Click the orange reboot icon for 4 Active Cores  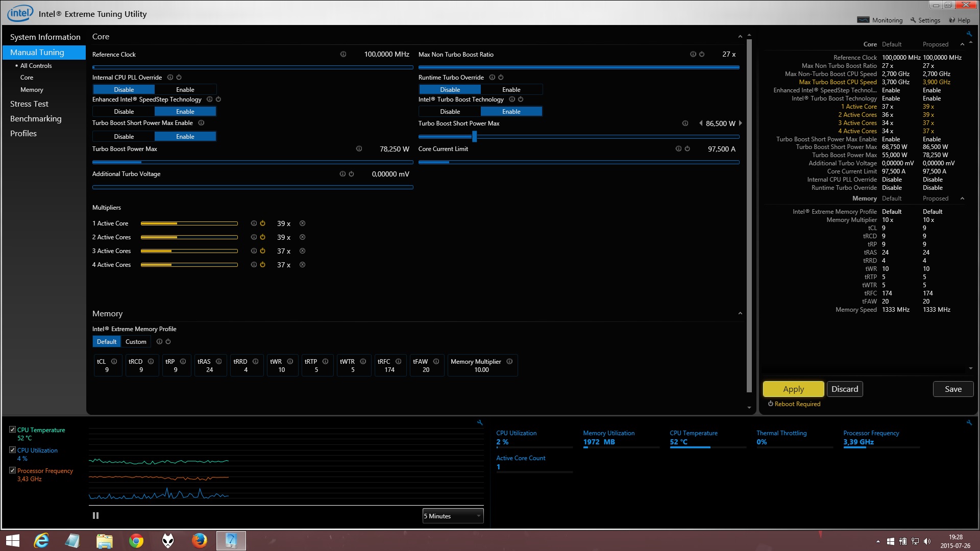pyautogui.click(x=262, y=265)
